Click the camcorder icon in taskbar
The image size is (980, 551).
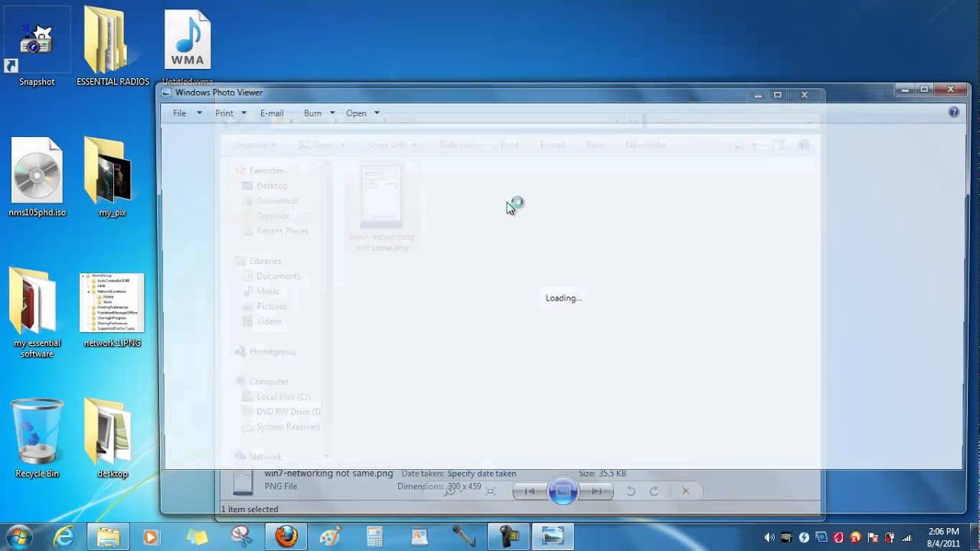click(x=508, y=537)
